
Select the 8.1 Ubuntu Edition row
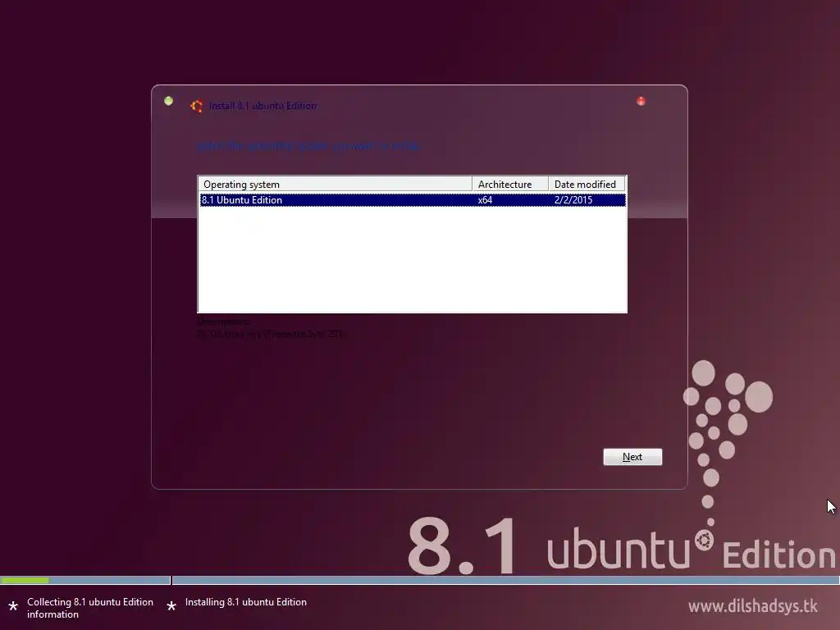click(x=413, y=200)
